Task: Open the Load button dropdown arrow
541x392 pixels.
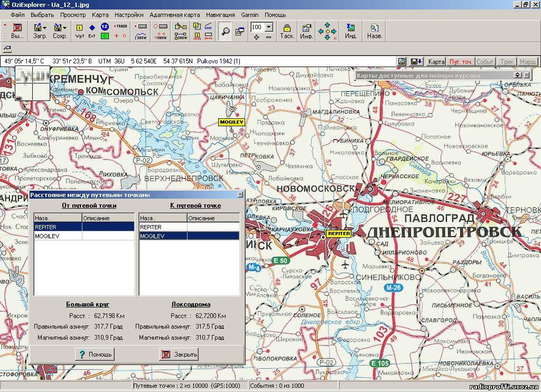Action: tap(44, 28)
